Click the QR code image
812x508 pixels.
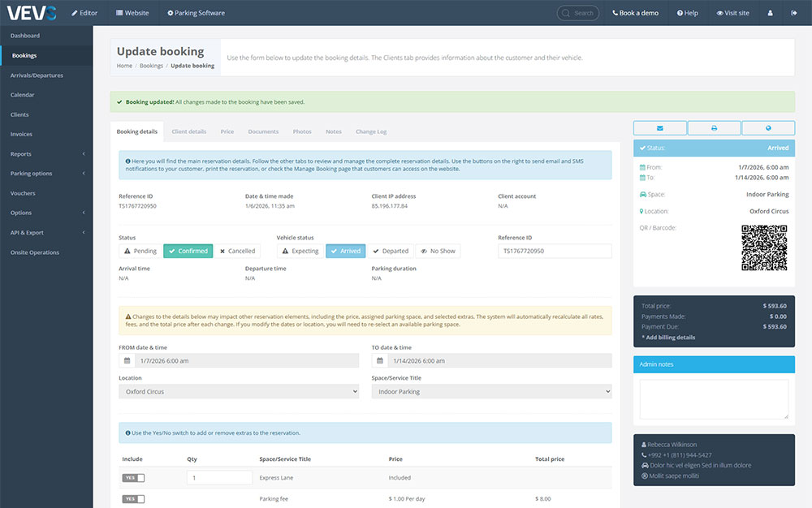(764, 248)
